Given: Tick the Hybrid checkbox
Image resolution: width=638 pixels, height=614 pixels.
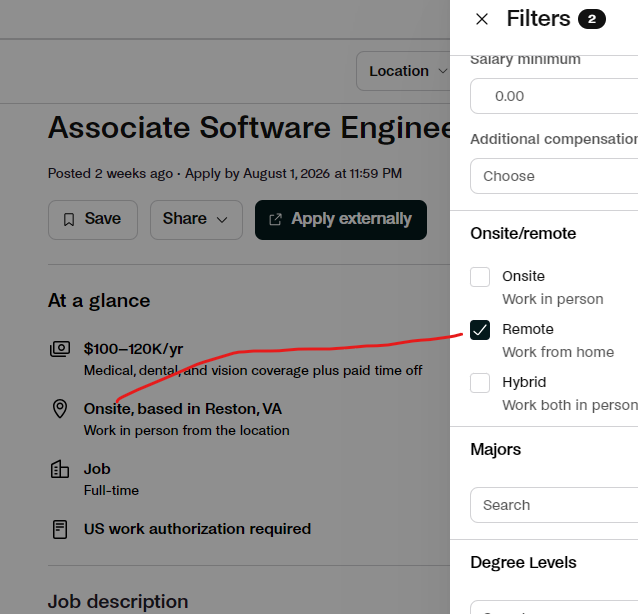Looking at the screenshot, I should [x=480, y=383].
